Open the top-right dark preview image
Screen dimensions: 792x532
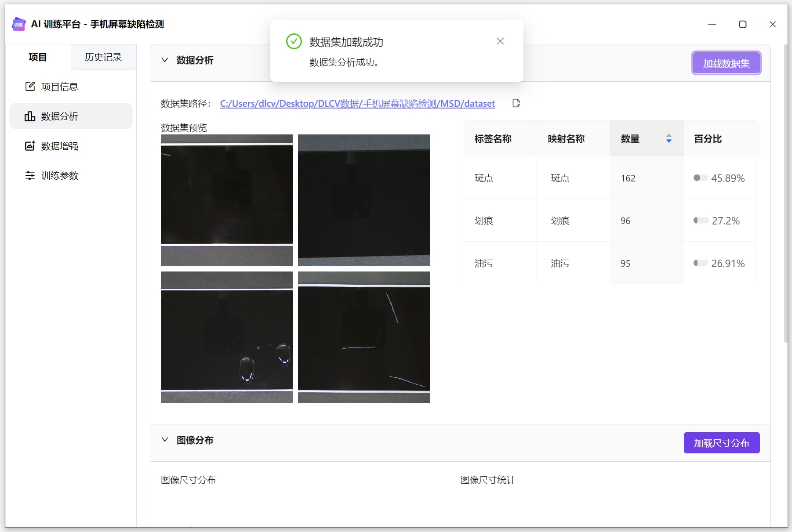[364, 200]
